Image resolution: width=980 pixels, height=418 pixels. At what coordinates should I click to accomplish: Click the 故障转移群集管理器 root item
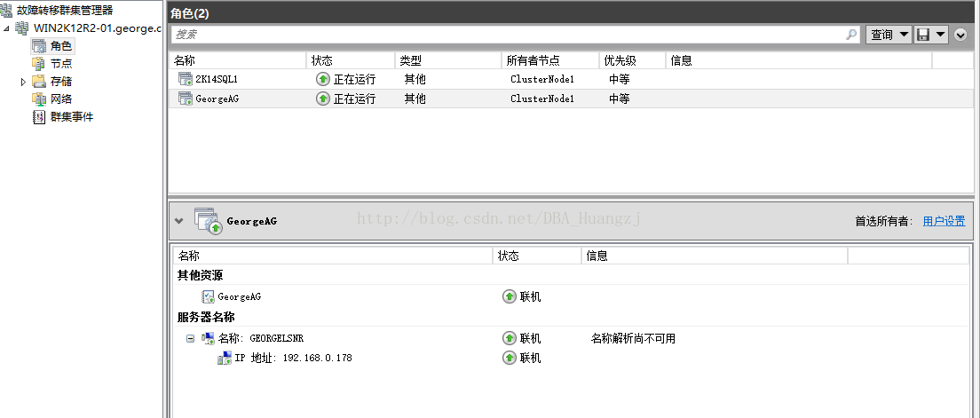pyautogui.click(x=65, y=10)
